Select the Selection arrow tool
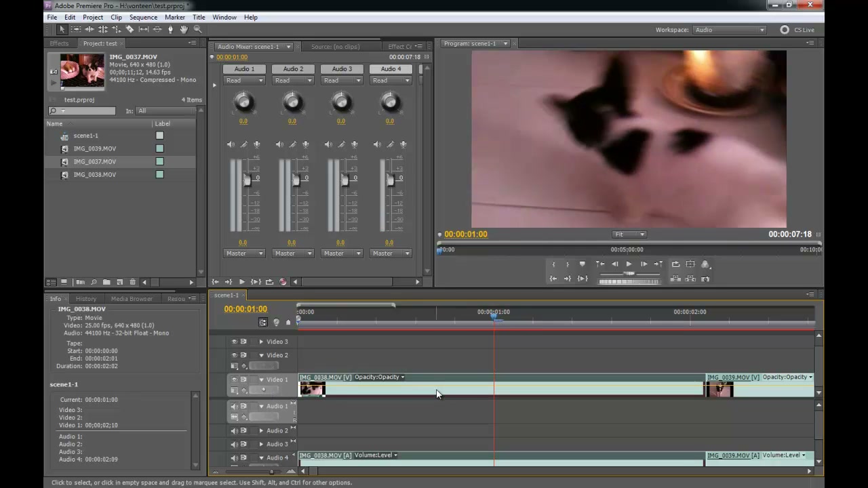 (x=62, y=30)
